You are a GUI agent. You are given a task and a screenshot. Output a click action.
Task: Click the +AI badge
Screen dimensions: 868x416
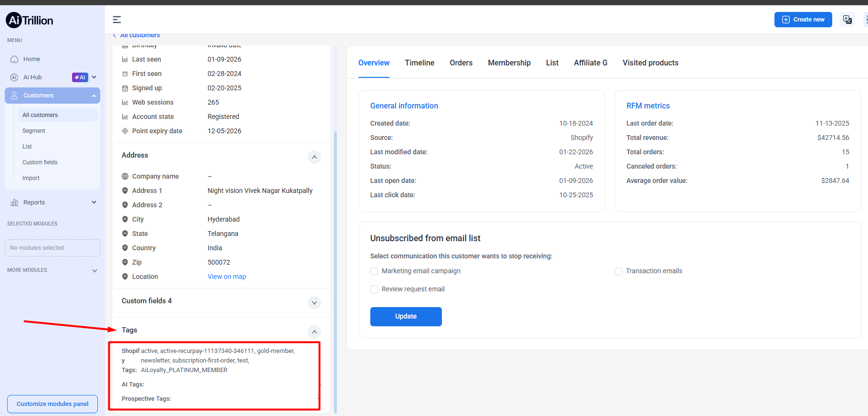[x=80, y=77]
